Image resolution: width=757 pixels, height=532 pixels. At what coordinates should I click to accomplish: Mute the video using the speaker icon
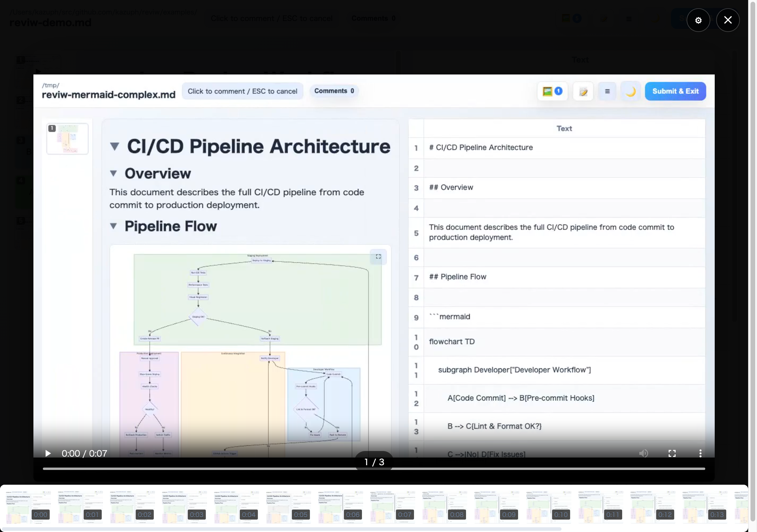point(643,453)
